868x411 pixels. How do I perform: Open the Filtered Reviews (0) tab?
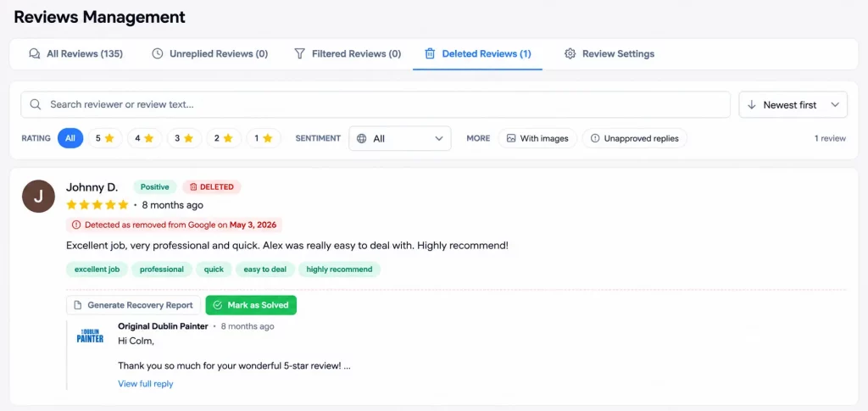tap(347, 53)
